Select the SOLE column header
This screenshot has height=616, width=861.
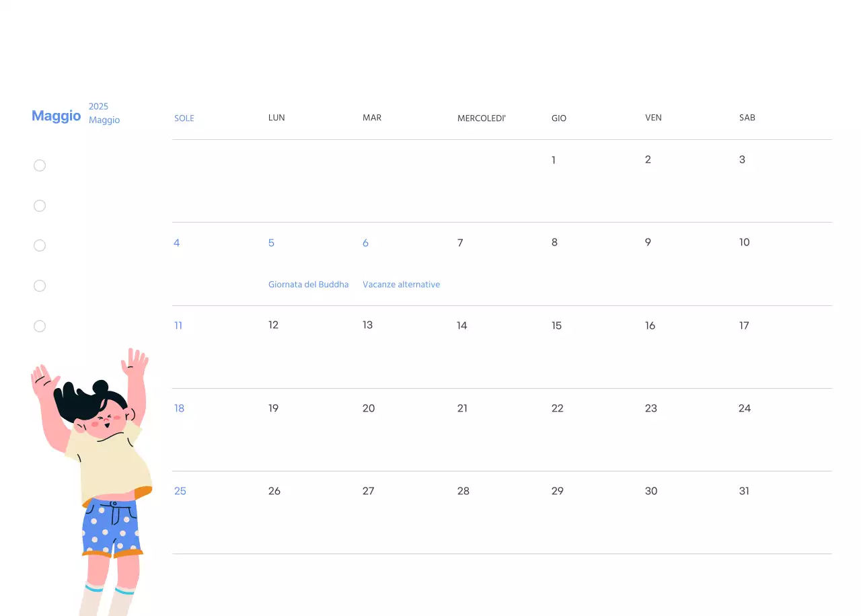point(184,118)
